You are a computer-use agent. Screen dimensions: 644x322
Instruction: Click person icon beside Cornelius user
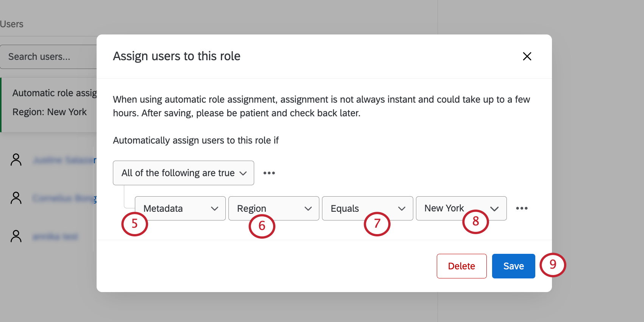coord(16,198)
